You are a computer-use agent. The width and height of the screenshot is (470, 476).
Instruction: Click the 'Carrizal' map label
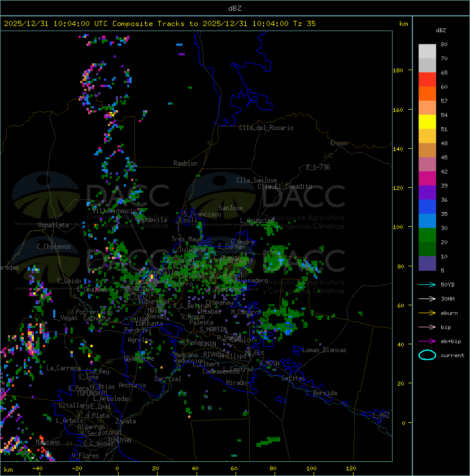click(168, 379)
